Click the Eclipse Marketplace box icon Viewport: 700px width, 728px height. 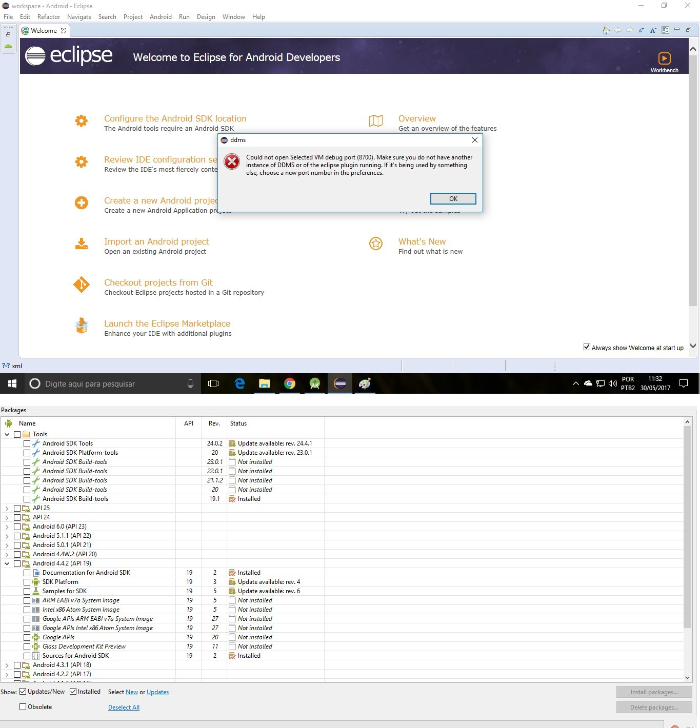pos(82,326)
